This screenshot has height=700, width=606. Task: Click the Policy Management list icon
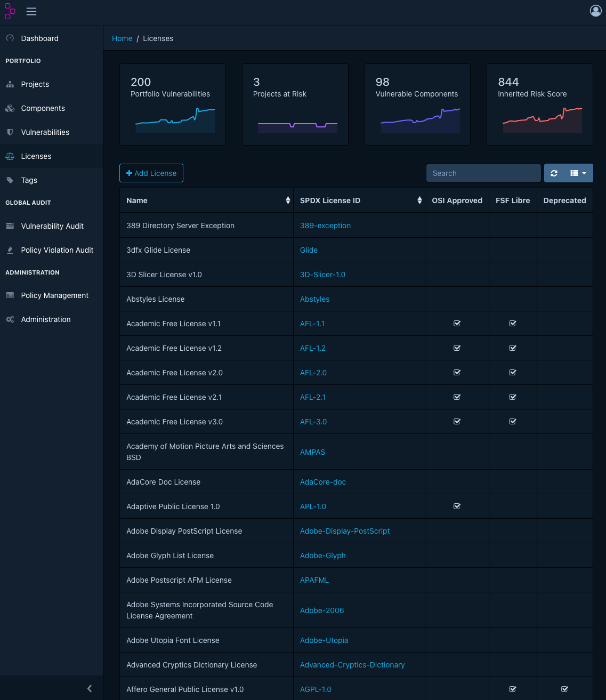[10, 295]
